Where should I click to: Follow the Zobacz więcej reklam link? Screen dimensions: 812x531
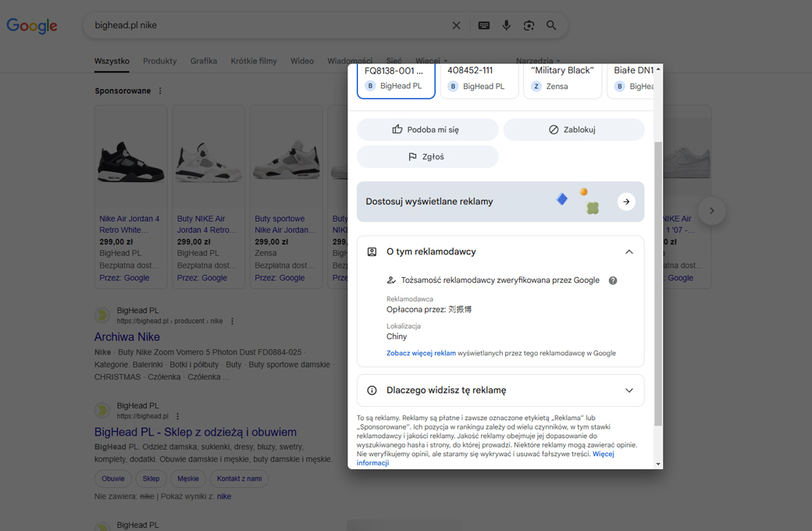421,353
